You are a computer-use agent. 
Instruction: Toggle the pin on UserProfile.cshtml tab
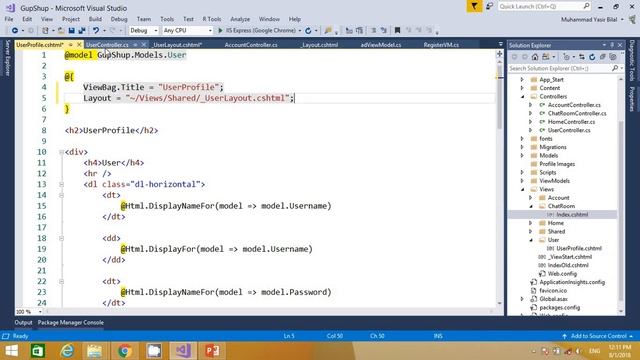[71, 44]
